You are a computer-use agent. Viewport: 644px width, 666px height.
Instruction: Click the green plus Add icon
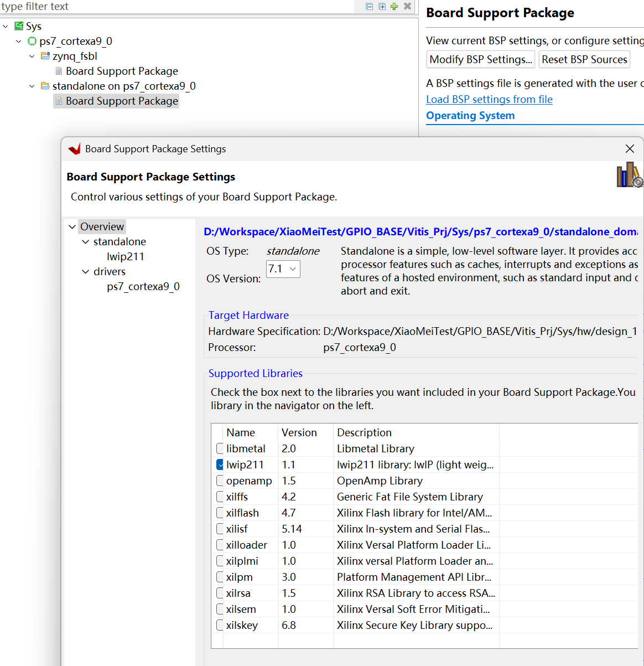coord(394,7)
